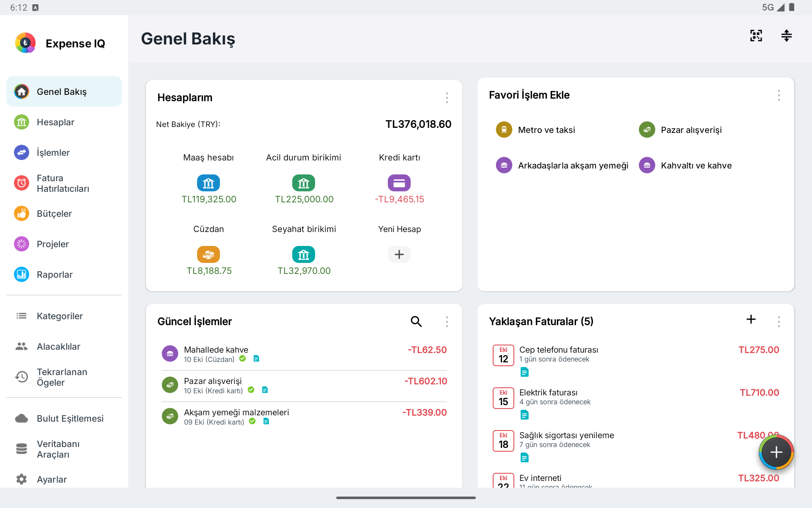Open Güncel İşlemler overflow menu
This screenshot has width=812, height=508.
tap(447, 322)
